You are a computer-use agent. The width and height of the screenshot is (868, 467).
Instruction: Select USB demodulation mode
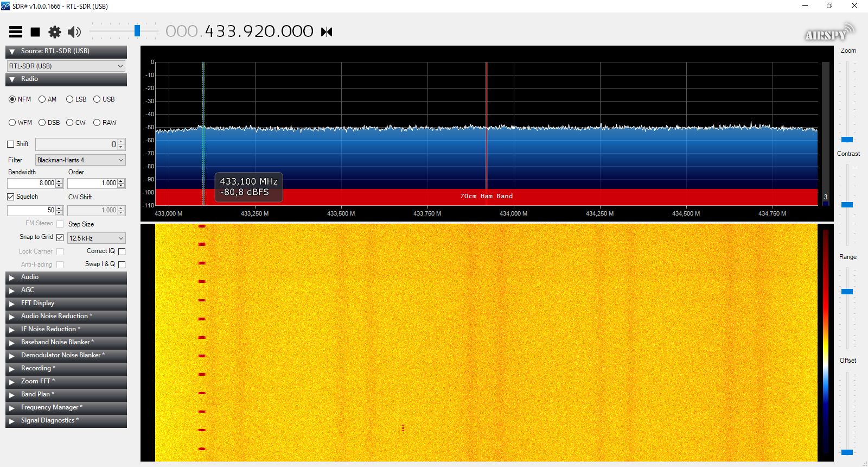[x=104, y=99]
